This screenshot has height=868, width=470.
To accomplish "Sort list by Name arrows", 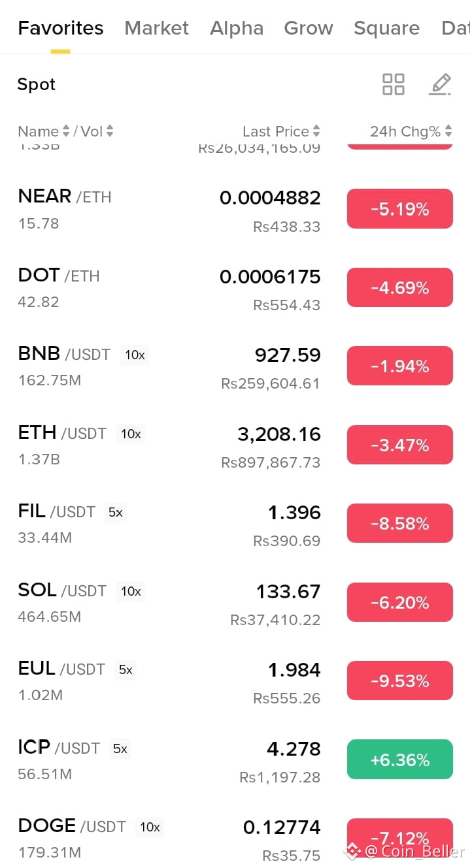I will pos(65,131).
